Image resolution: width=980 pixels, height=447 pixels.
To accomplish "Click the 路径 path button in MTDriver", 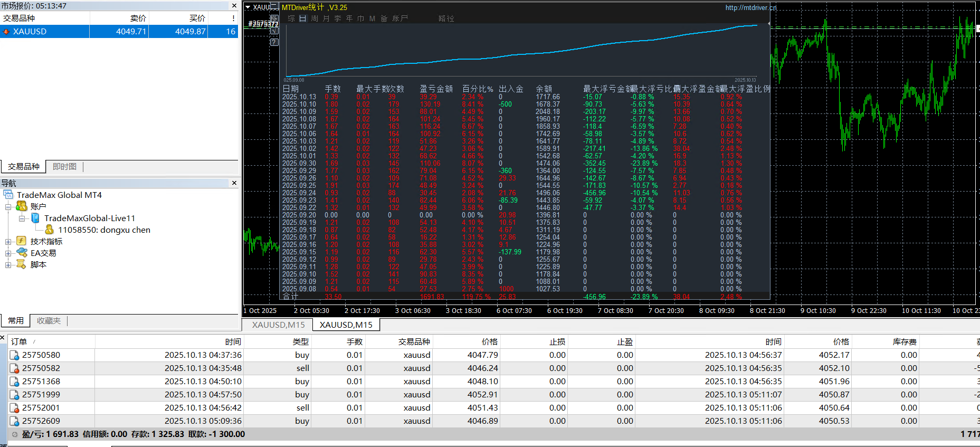I will (x=446, y=18).
